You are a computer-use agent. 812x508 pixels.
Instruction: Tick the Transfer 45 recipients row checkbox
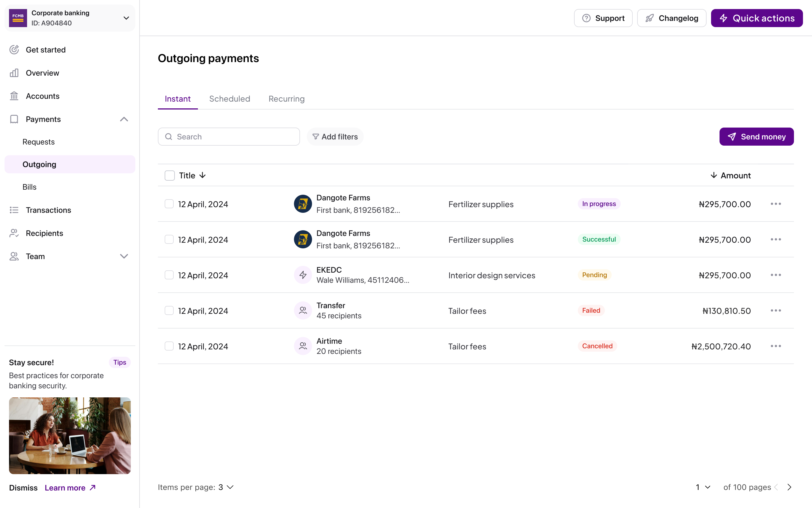coord(169,311)
